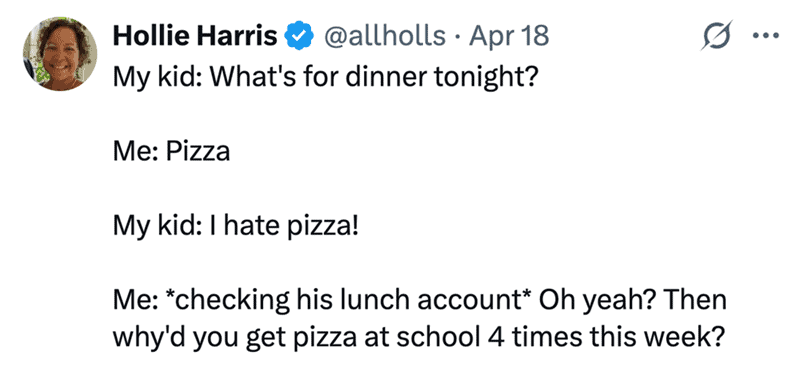The width and height of the screenshot is (800, 368).
Task: Select the "Me: Pizza" line
Action: point(171,152)
